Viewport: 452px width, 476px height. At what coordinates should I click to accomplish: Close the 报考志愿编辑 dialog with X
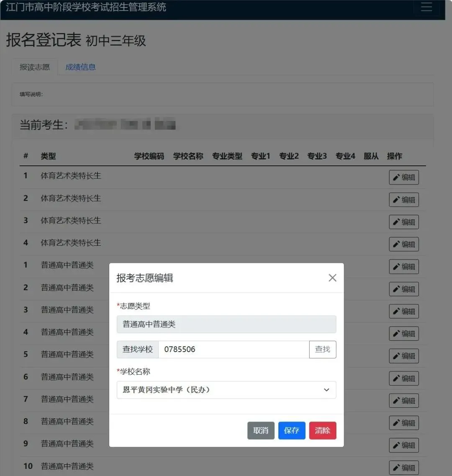click(x=332, y=278)
